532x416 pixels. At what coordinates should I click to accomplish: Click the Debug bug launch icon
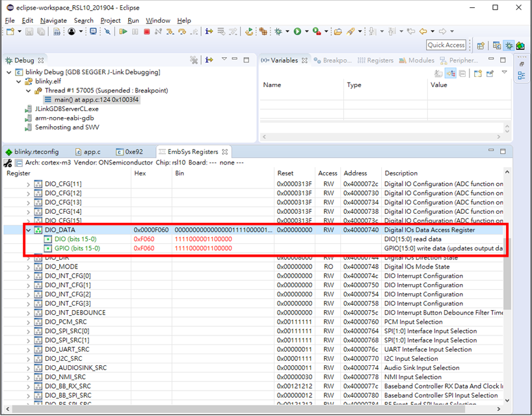(x=278, y=31)
